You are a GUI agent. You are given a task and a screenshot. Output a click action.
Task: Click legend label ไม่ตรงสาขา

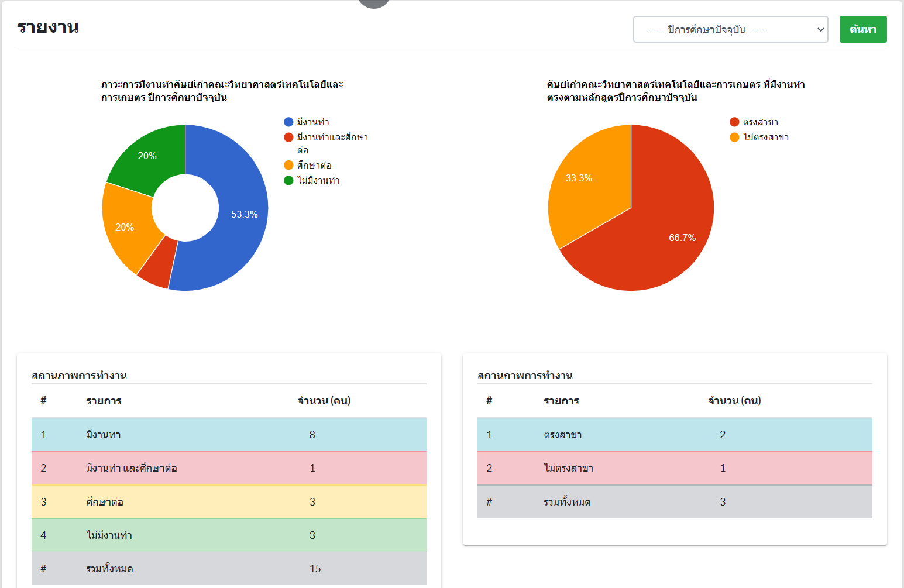(766, 137)
